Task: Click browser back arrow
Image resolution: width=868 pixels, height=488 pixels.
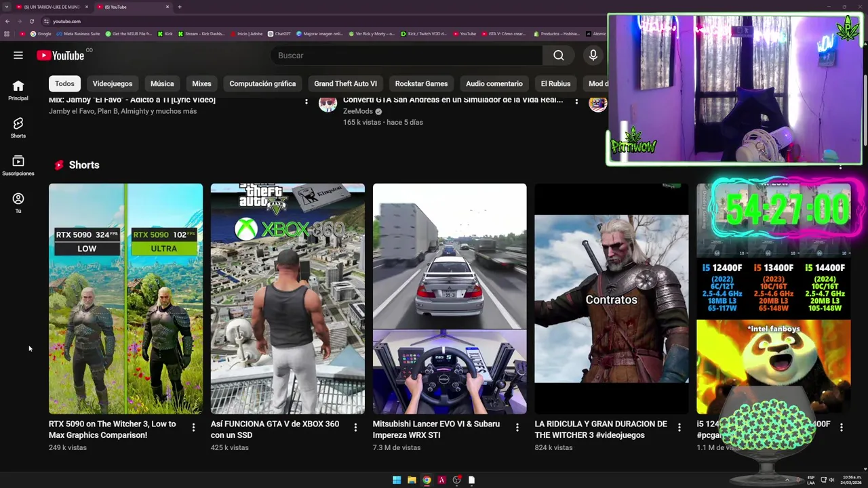Action: [7, 21]
